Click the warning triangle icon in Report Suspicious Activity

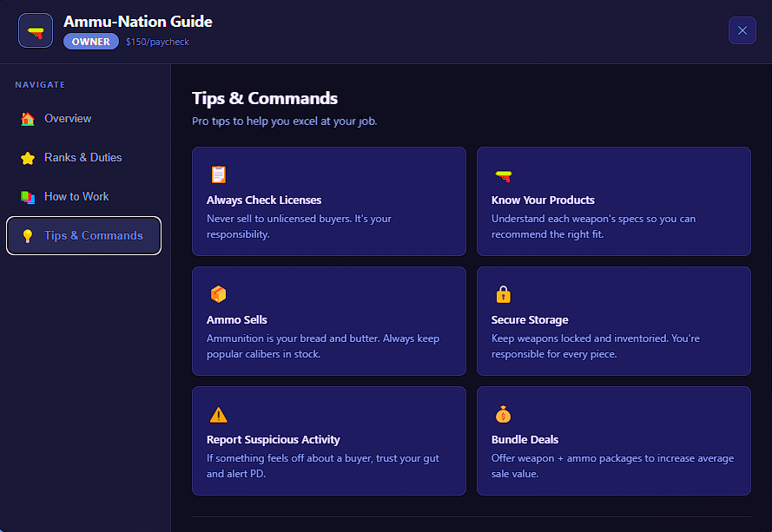[219, 415]
